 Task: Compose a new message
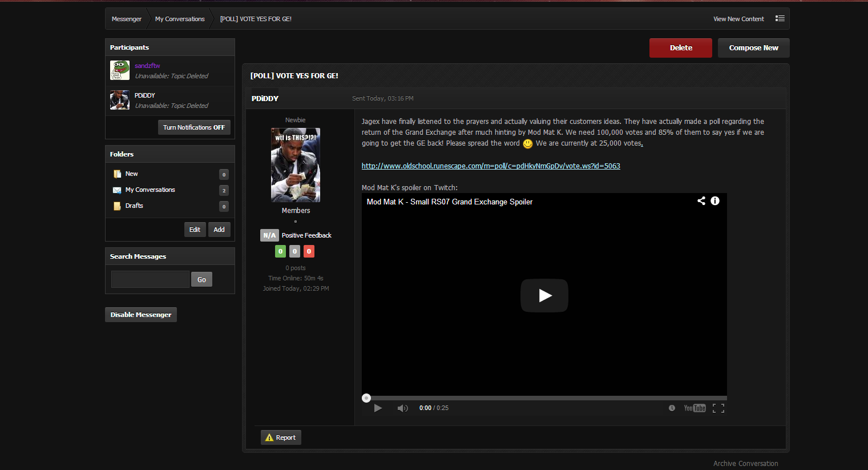[754, 48]
